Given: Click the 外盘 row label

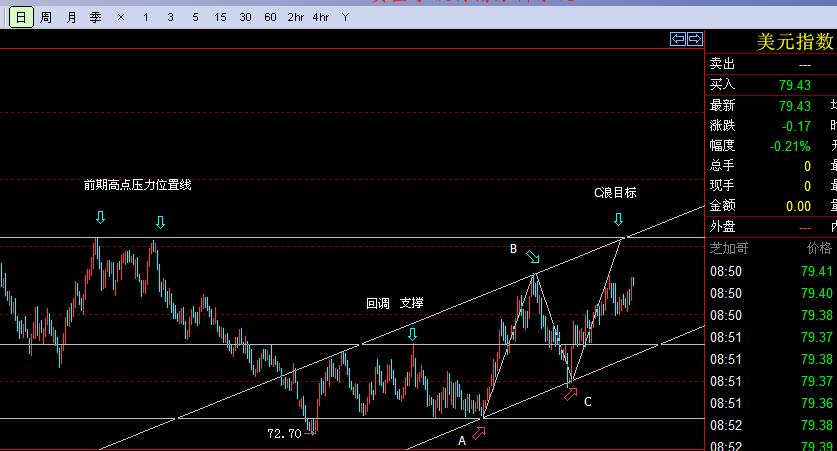Looking at the screenshot, I should coord(722,227).
